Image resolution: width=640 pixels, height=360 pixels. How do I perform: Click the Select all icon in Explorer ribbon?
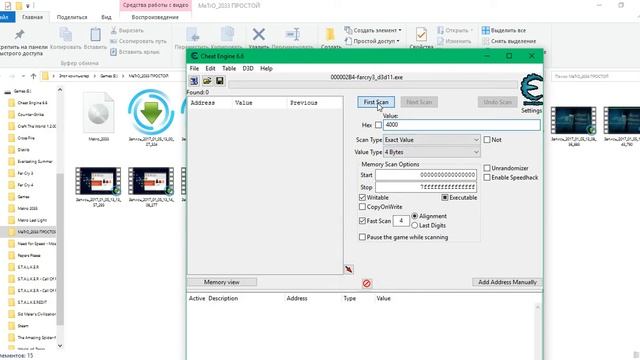coord(486,30)
